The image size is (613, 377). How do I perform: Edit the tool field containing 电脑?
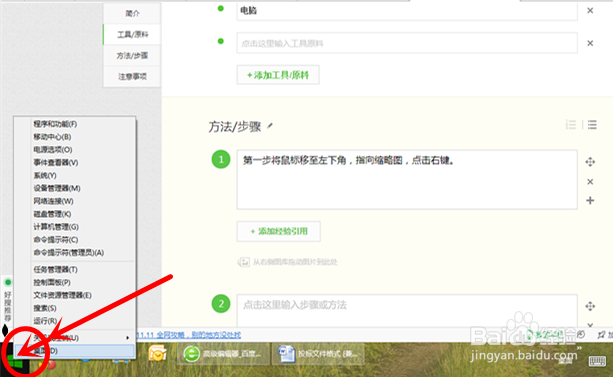click(407, 11)
